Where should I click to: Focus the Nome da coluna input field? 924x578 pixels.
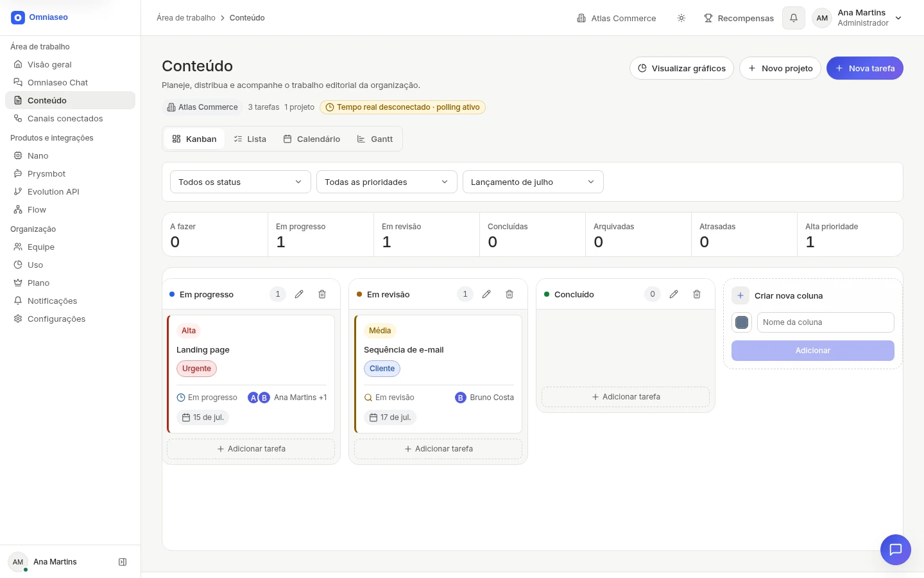[826, 322]
